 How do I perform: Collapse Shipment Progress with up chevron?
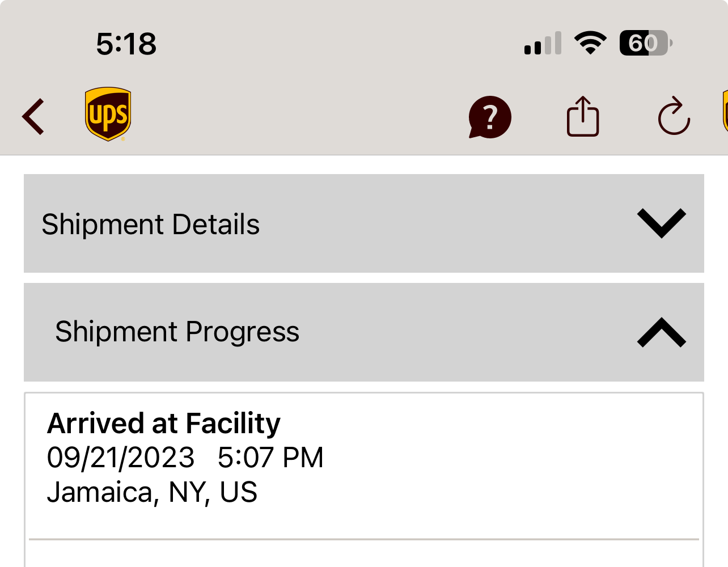[661, 332]
